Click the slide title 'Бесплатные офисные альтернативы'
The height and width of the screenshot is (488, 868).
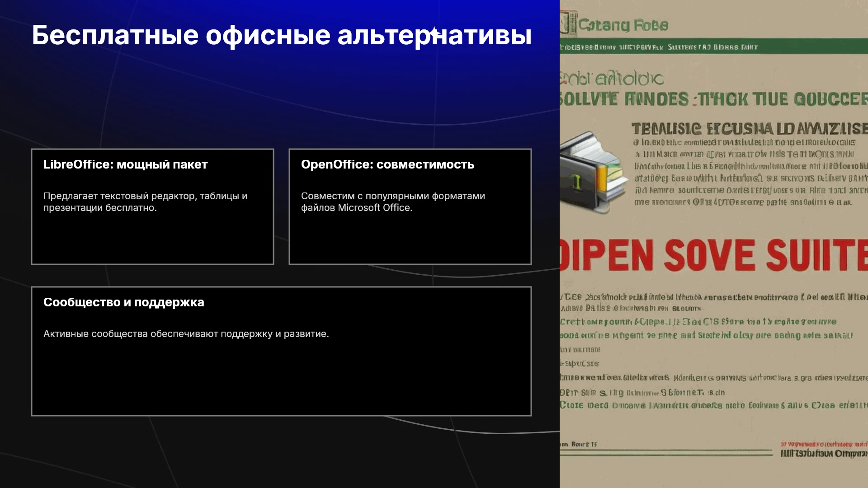(x=282, y=35)
